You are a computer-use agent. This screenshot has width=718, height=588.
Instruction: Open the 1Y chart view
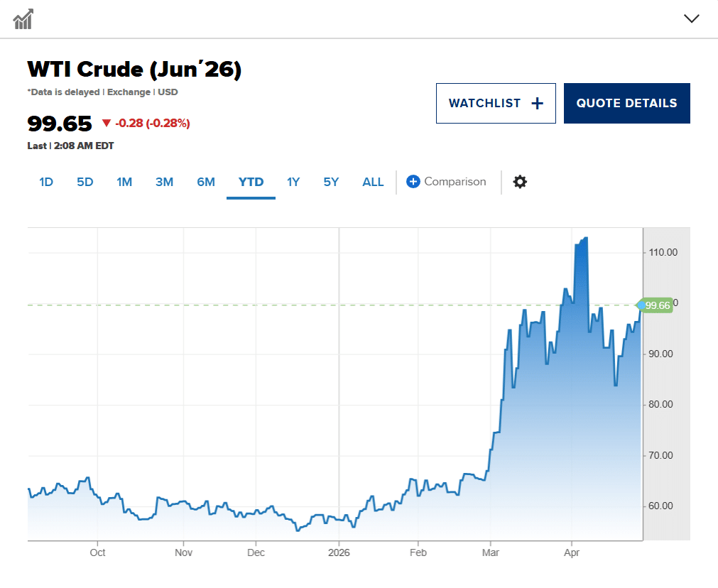[x=293, y=182]
